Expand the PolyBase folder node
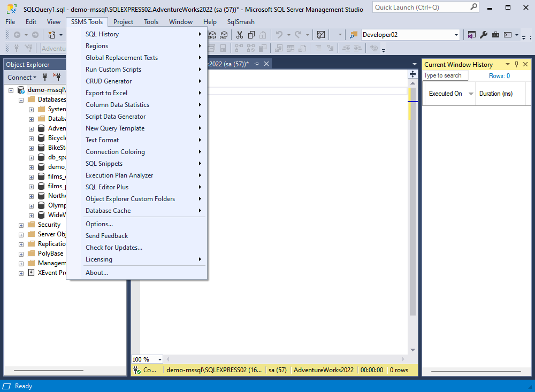535x392 pixels. (21, 254)
